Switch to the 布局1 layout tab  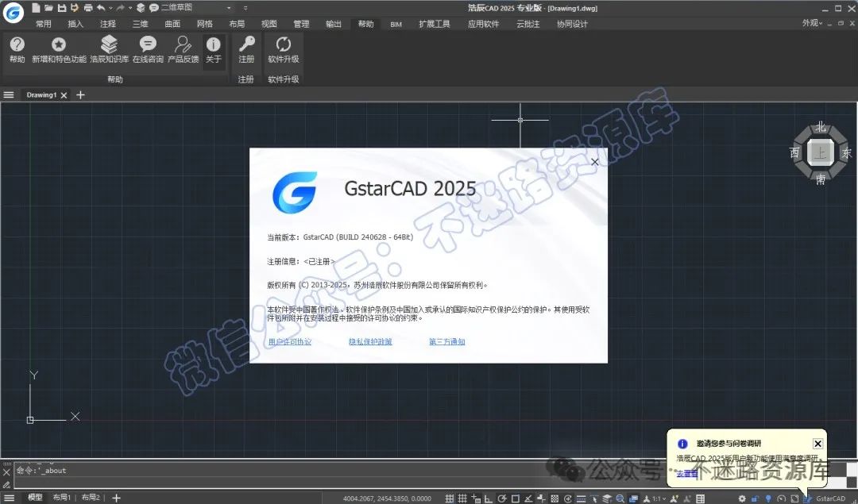pyautogui.click(x=62, y=498)
